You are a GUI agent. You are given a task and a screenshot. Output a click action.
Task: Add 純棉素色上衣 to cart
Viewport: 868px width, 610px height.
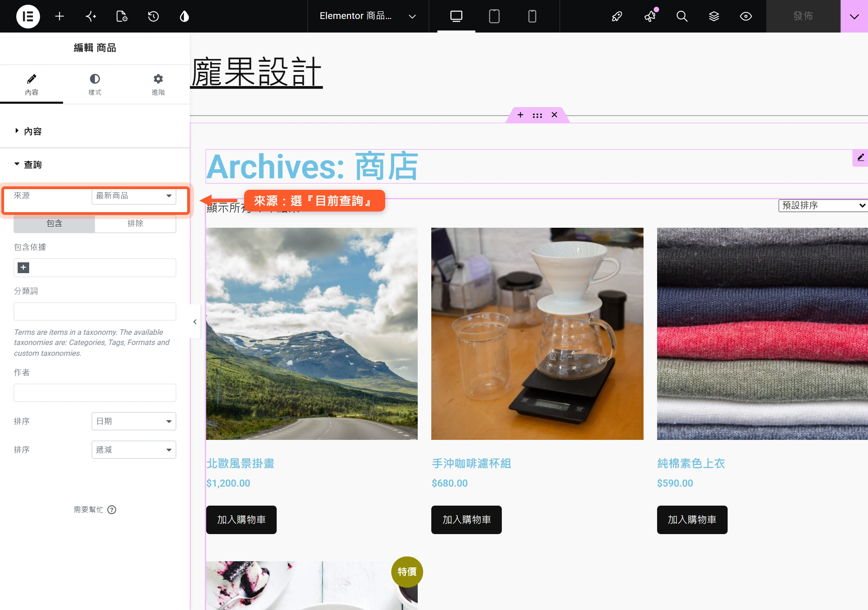[692, 520]
